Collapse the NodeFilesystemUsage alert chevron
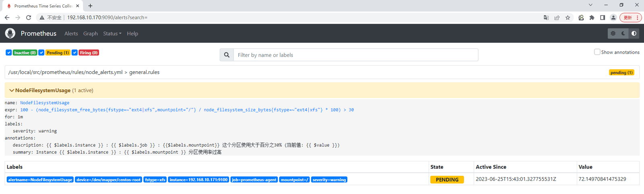This screenshot has width=644, height=194. coord(12,90)
